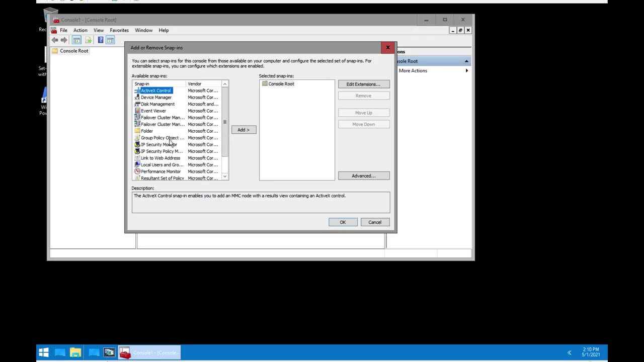Open File Explorer from the taskbar

click(x=75, y=352)
